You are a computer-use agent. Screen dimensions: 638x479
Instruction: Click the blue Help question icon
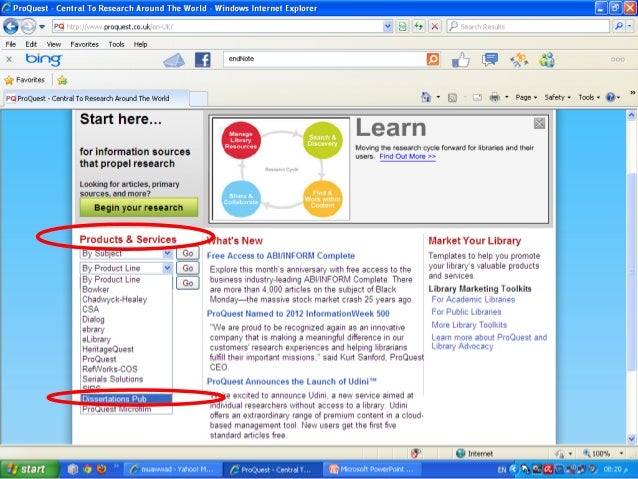click(610, 97)
